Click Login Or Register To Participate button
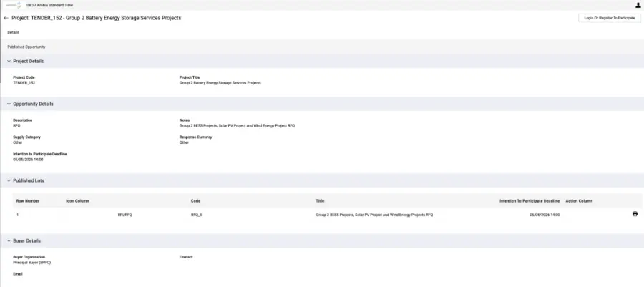This screenshot has width=644, height=287. [x=610, y=18]
